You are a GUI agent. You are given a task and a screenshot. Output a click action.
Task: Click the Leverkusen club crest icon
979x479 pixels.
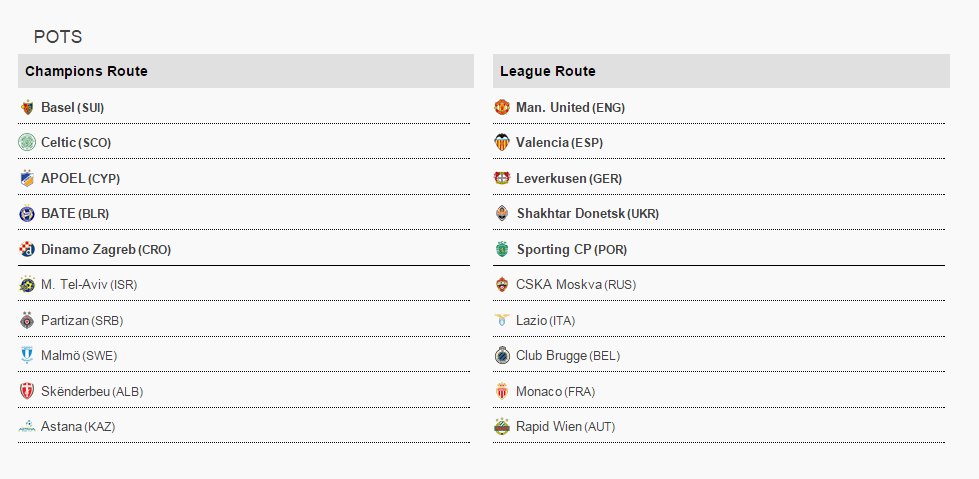(502, 178)
